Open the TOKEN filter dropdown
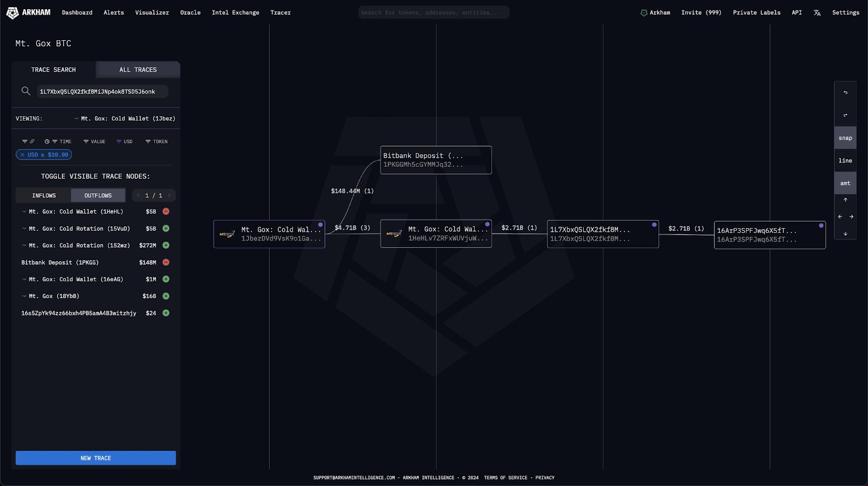Image resolution: width=868 pixels, height=486 pixels. point(156,141)
